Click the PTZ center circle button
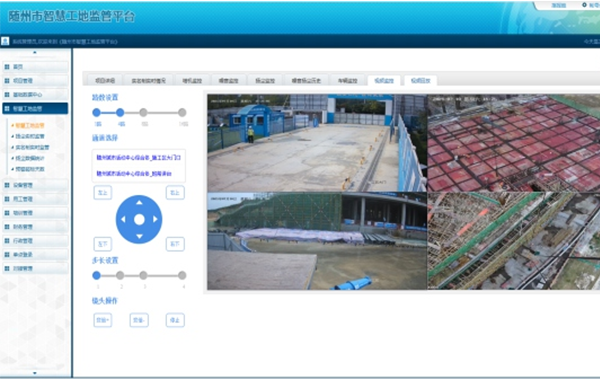600x380 pixels. (139, 219)
